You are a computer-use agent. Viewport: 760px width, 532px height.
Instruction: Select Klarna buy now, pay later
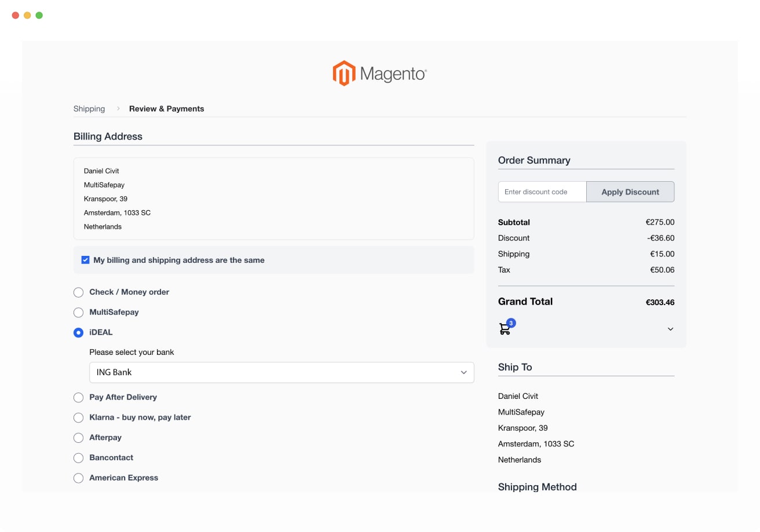[x=79, y=417]
